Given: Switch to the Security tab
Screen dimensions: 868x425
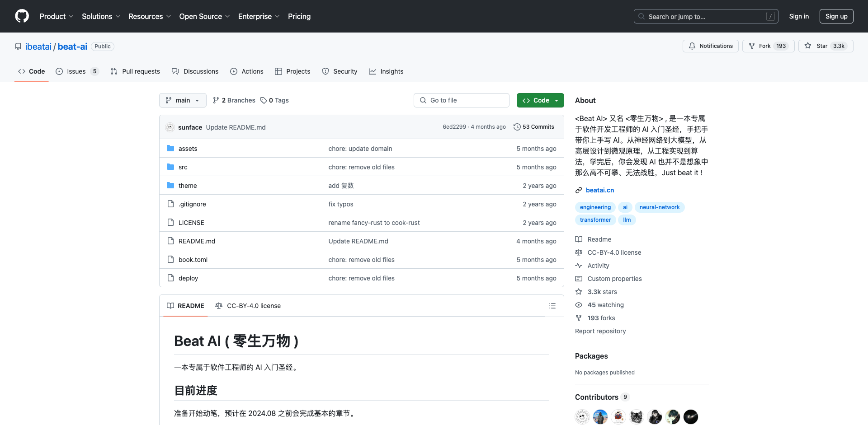Looking at the screenshot, I should (x=340, y=71).
